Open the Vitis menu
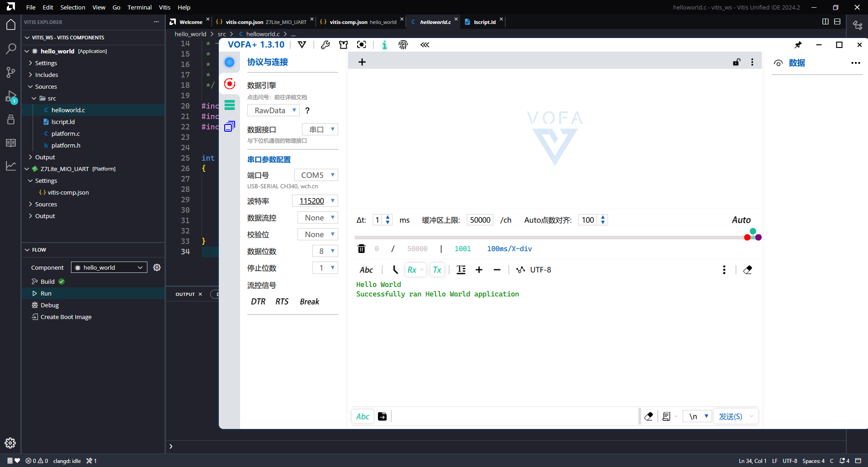Screen dimensions: 868x467 point(165,7)
